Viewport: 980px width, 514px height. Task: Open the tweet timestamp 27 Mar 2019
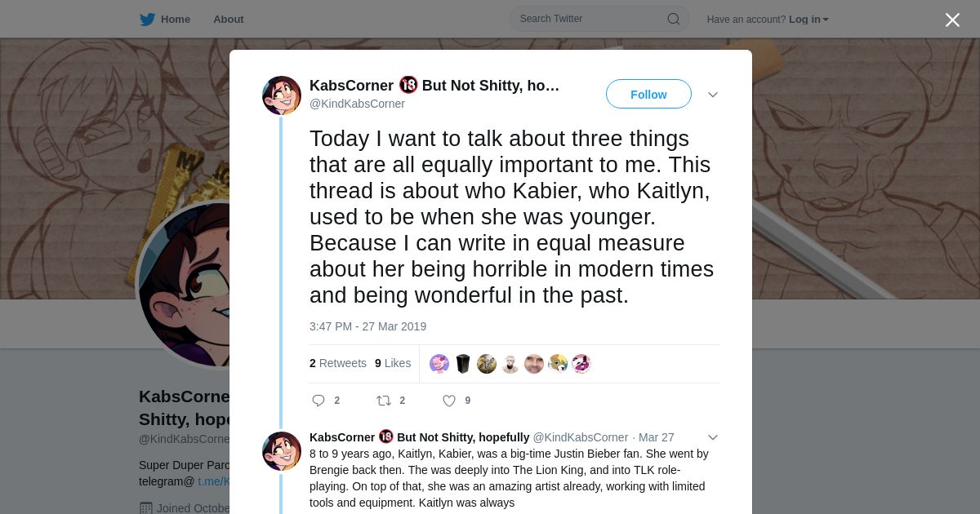click(367, 326)
